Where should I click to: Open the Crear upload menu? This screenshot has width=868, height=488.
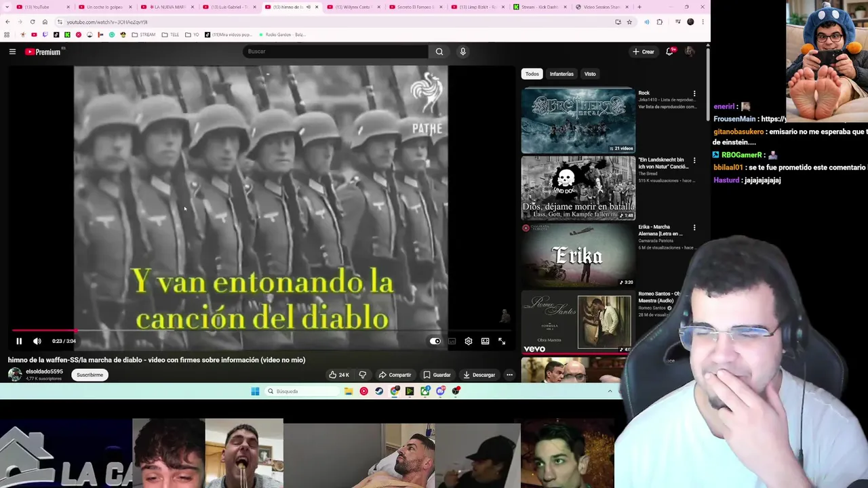click(x=644, y=52)
